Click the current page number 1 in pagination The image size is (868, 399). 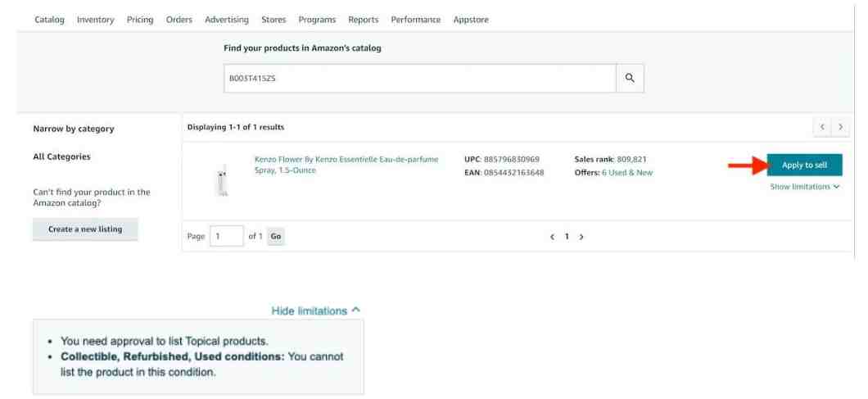pyautogui.click(x=567, y=237)
